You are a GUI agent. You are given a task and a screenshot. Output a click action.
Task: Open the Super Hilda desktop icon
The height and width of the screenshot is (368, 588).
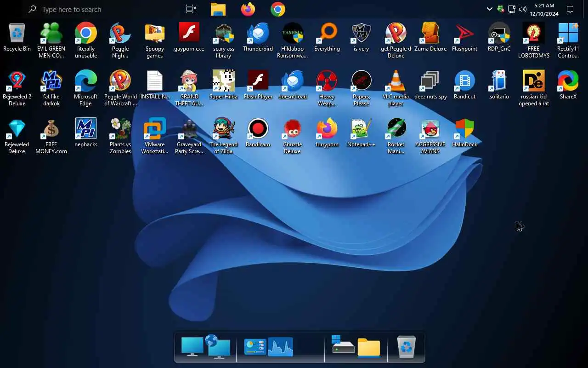click(x=224, y=86)
